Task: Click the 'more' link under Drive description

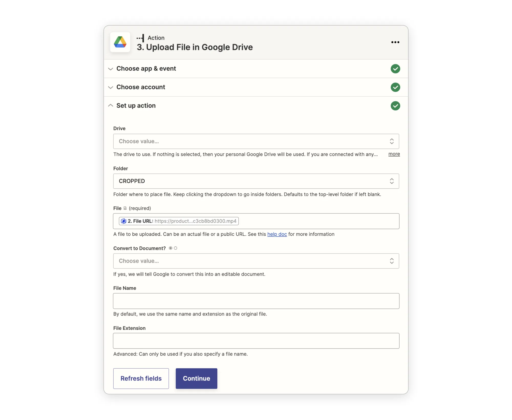Action: point(394,154)
